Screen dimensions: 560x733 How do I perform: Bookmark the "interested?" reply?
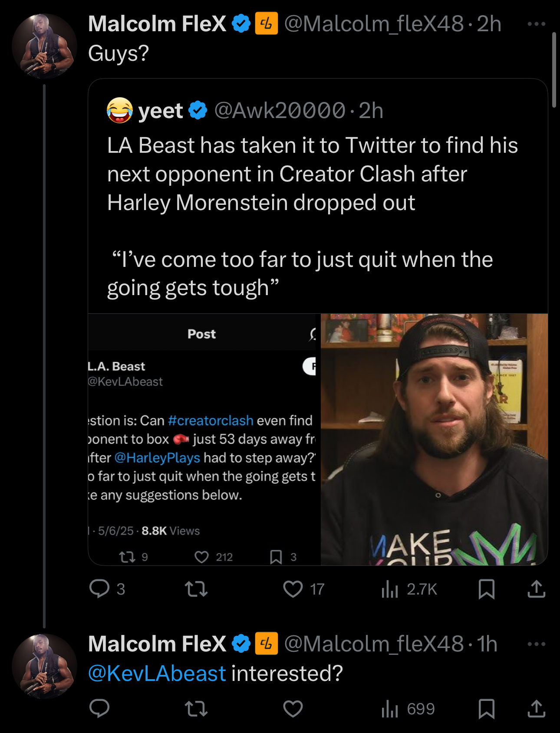[x=486, y=709]
